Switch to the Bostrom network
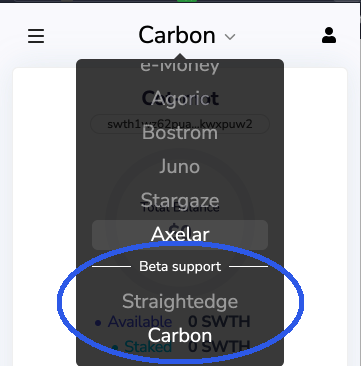 [x=180, y=133]
